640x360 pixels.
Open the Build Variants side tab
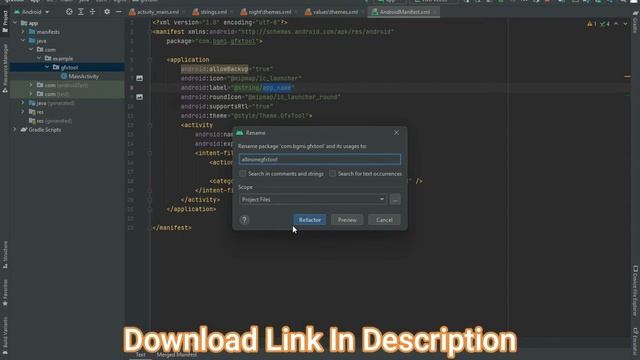pos(5,335)
